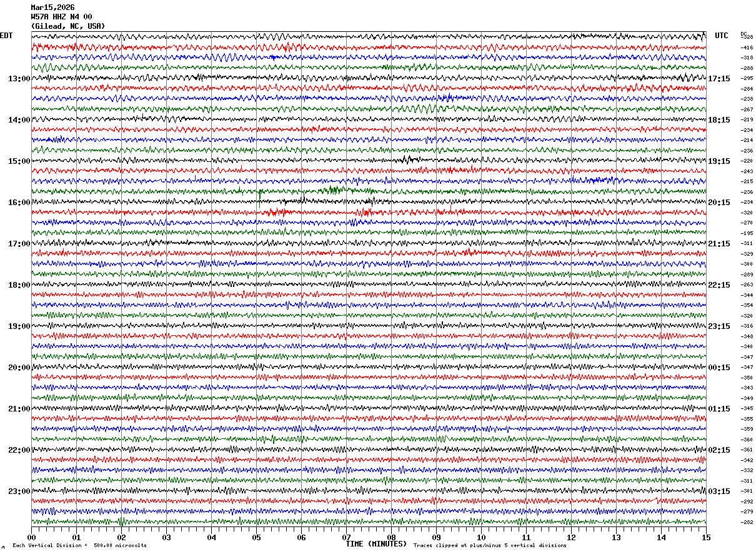Select the 20:00 EDT hour label
The height and width of the screenshot is (554, 756).
[19, 368]
